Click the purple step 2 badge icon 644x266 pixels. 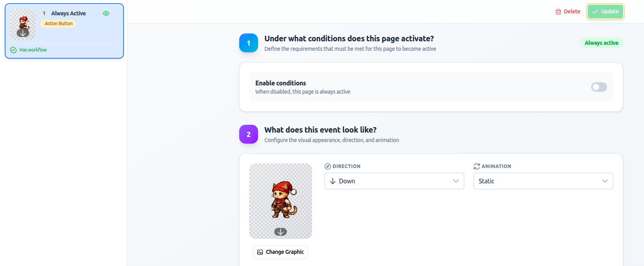(x=248, y=134)
